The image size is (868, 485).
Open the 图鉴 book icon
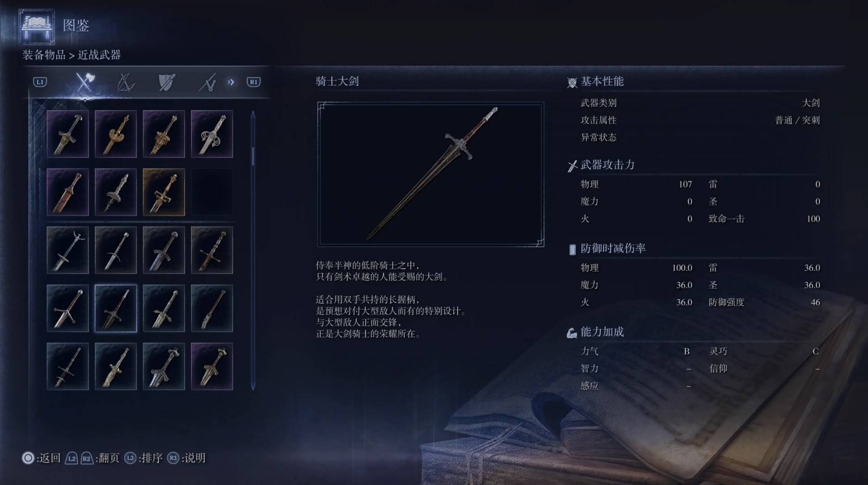[x=36, y=26]
